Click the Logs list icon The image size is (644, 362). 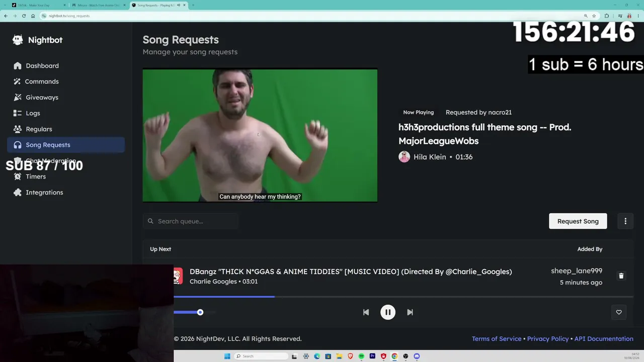pyautogui.click(x=18, y=113)
